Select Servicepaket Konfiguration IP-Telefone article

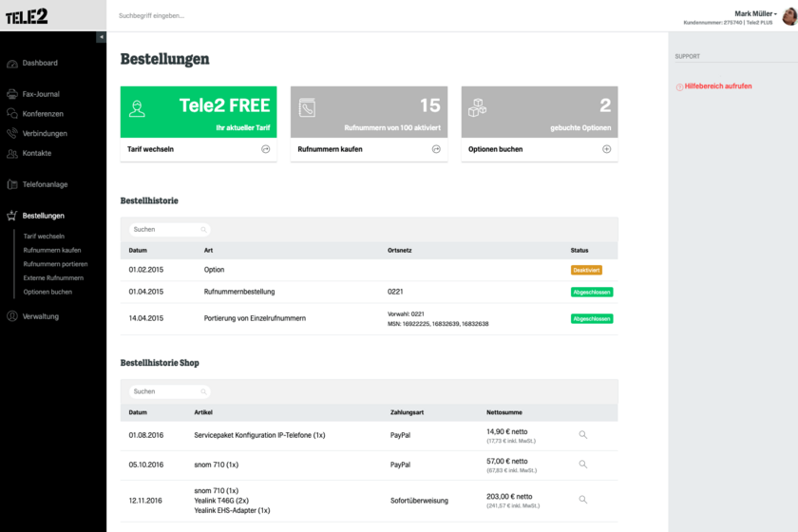click(x=259, y=435)
